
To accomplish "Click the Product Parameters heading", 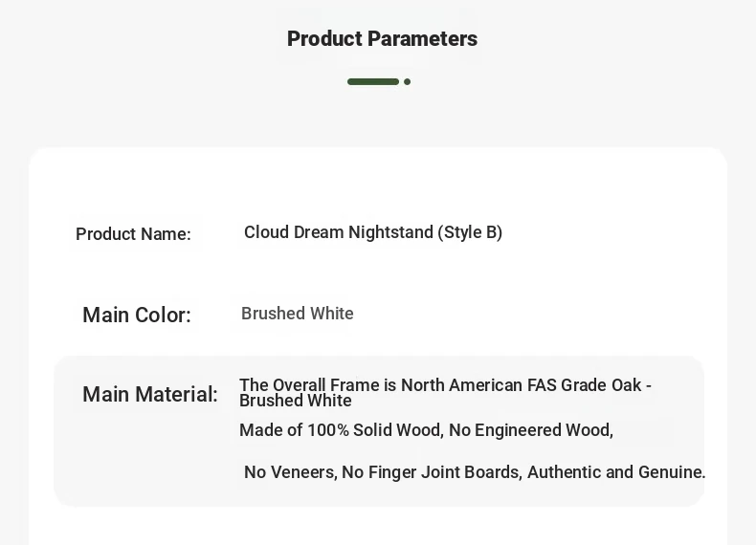I will (382, 39).
